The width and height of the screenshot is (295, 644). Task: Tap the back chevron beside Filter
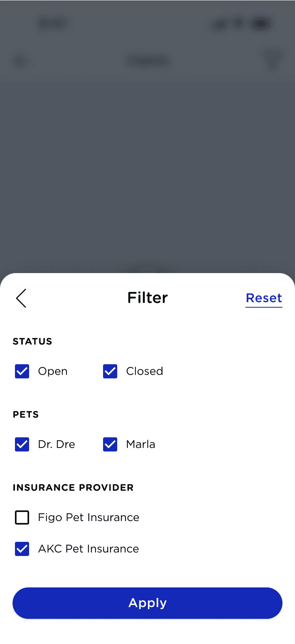[21, 298]
